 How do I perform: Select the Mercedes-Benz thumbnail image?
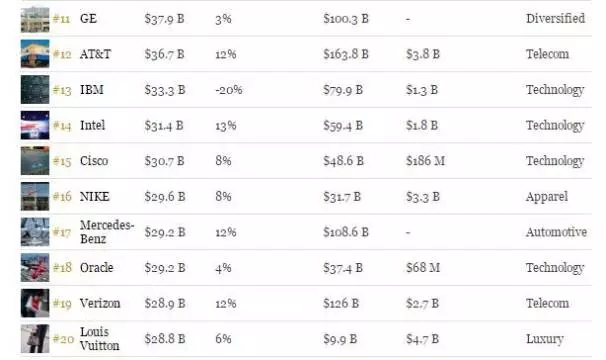(x=35, y=232)
